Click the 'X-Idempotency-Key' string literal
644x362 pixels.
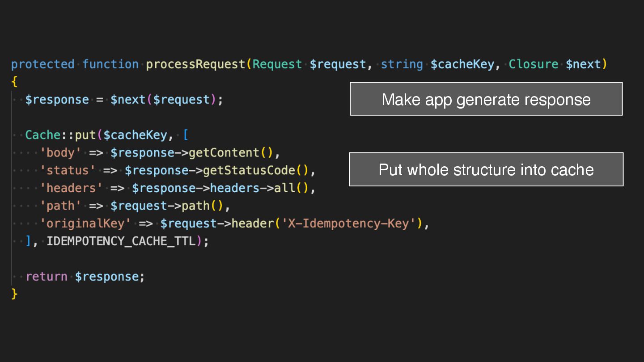(348, 223)
